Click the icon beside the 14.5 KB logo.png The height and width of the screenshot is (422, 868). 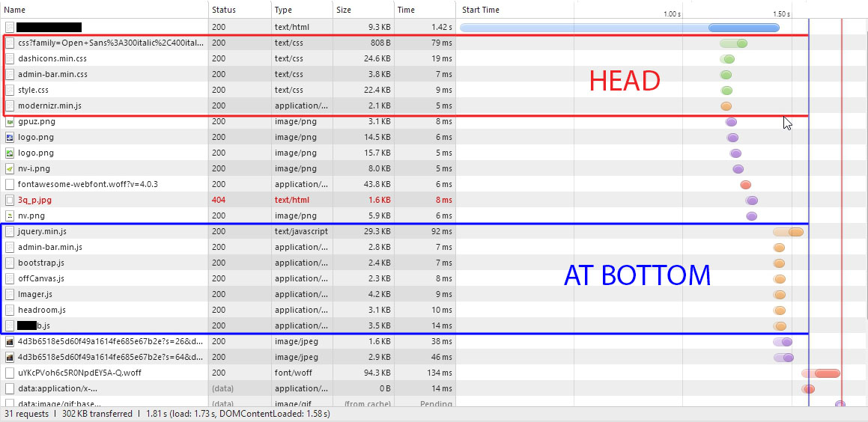10,137
